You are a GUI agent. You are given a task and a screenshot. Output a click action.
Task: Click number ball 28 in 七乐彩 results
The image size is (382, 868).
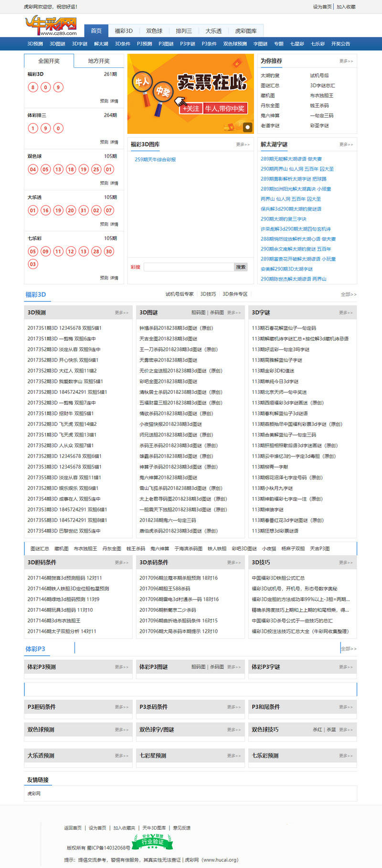coord(96,251)
